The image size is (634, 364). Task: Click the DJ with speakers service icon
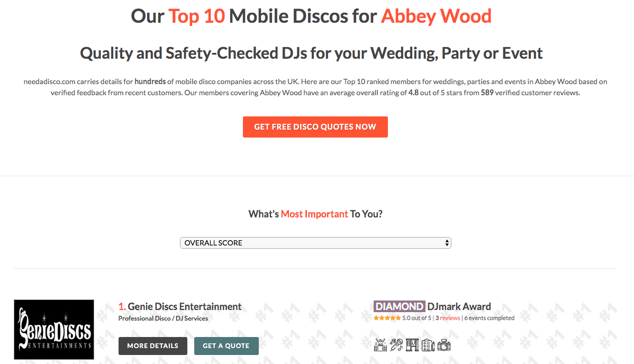point(381,345)
